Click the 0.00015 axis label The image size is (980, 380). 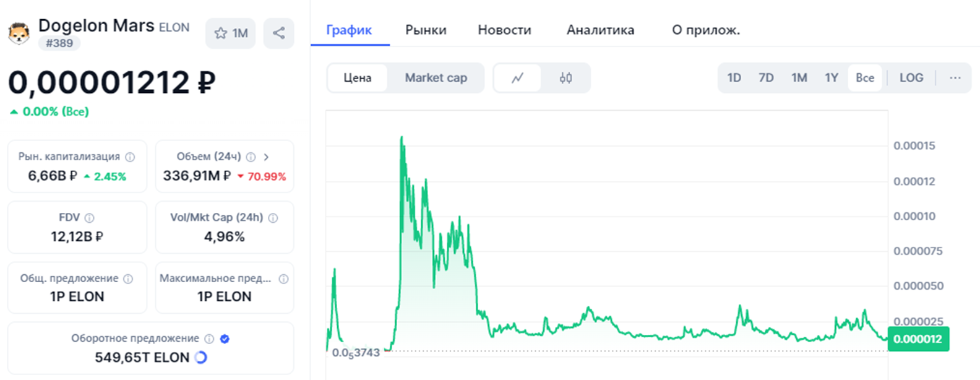pyautogui.click(x=914, y=146)
